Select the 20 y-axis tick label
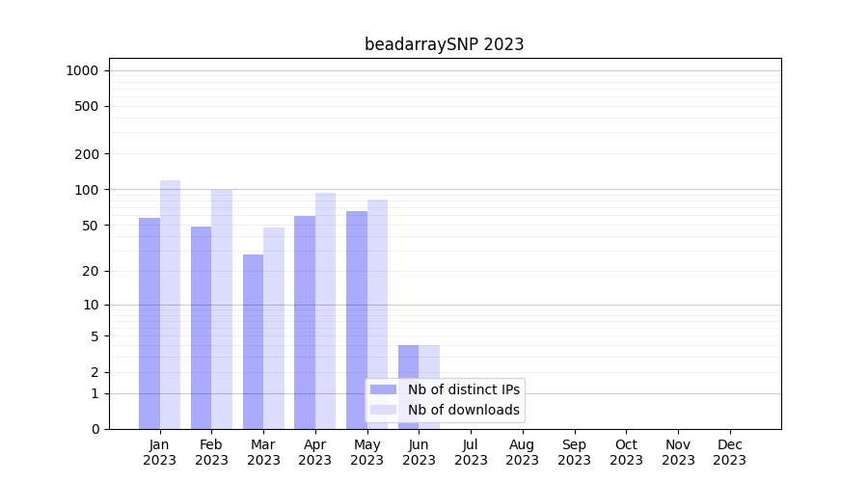Viewport: 868px width, 482px height. point(90,271)
